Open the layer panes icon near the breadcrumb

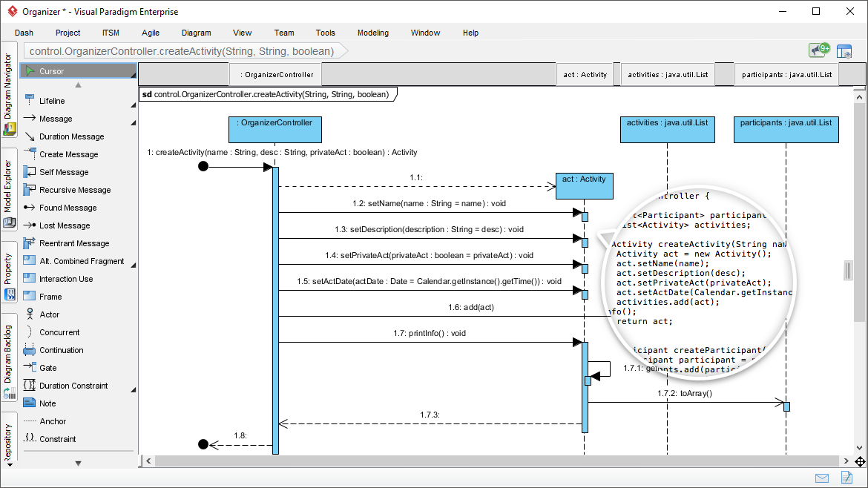click(845, 51)
